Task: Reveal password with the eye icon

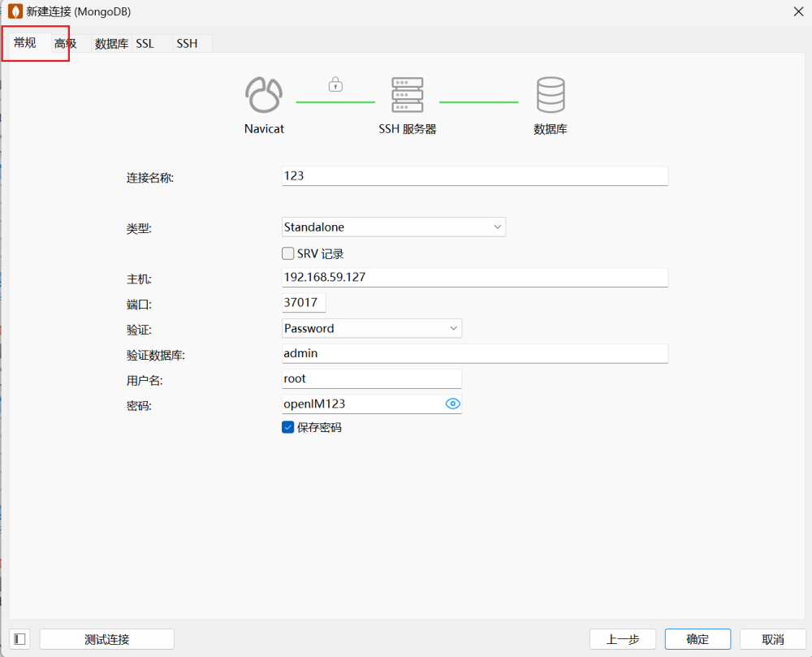Action: (x=453, y=404)
